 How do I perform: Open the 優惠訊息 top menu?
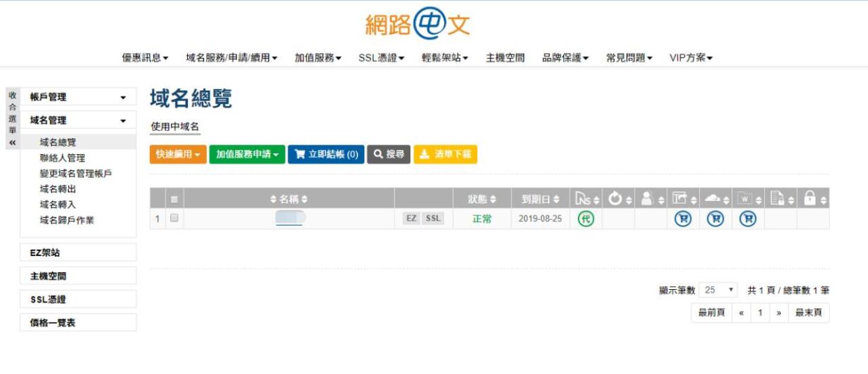pos(145,58)
